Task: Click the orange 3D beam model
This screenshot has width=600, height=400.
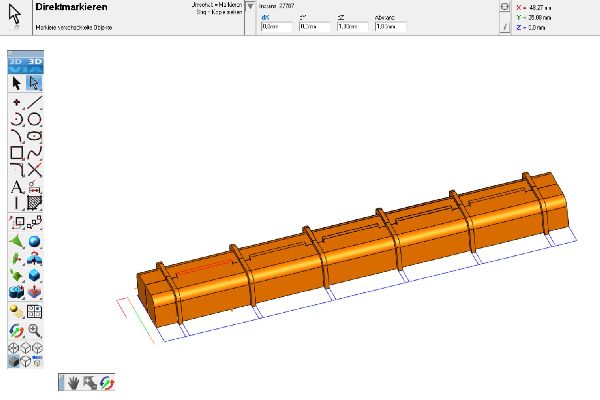Action: click(350, 250)
